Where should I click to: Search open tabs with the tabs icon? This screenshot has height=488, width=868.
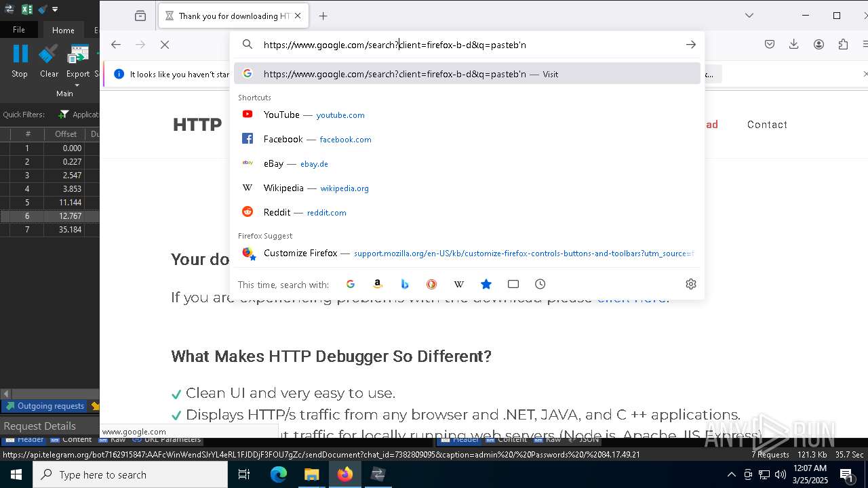coord(513,284)
